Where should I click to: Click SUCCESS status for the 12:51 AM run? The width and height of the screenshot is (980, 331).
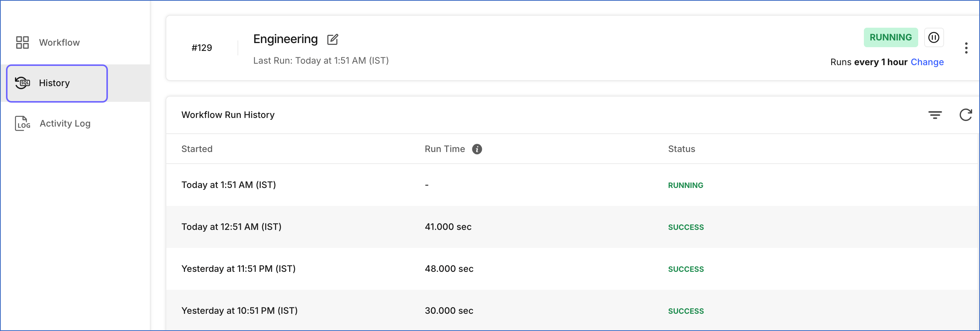[686, 227]
